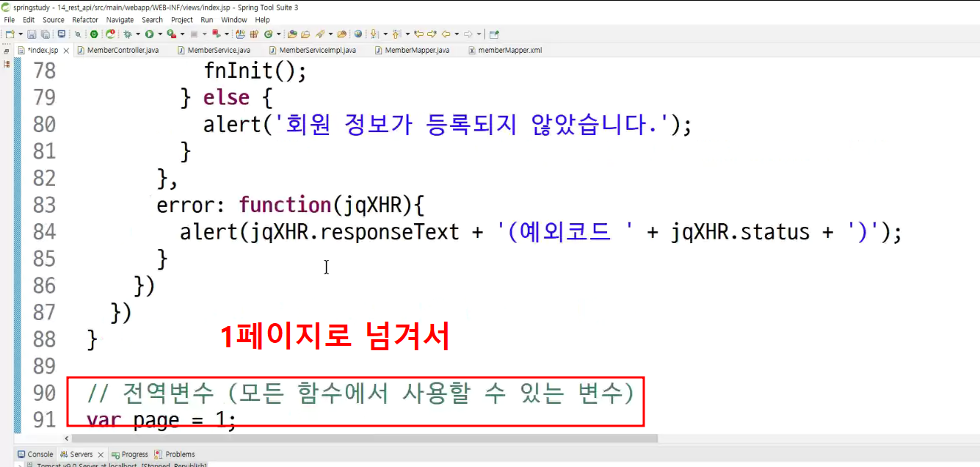This screenshot has height=467, width=980.
Task: Open the Progress view tab
Action: [129, 455]
